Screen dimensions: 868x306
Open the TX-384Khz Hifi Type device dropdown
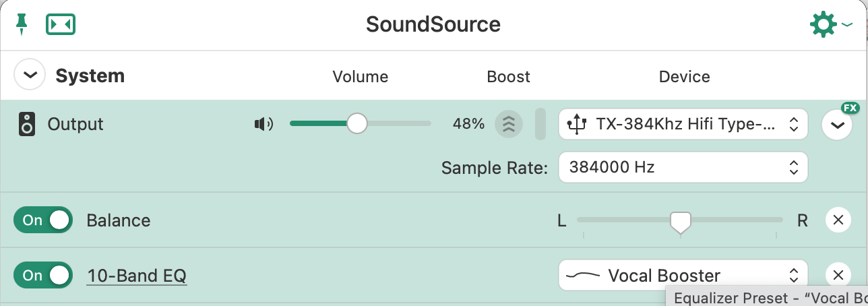pyautogui.click(x=683, y=124)
